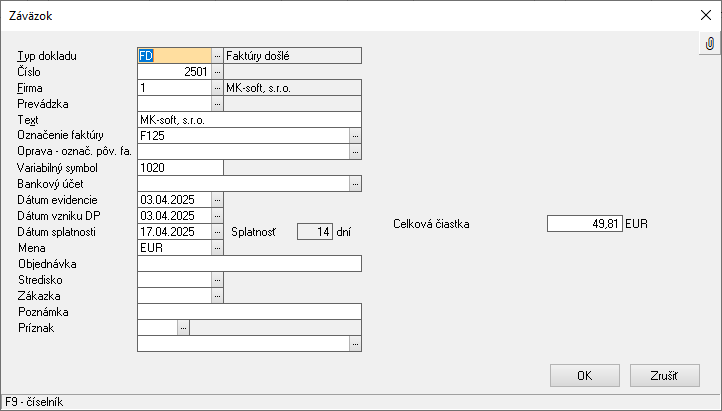Close the Záväzok dialog window
The width and height of the screenshot is (722, 411).
tap(704, 15)
